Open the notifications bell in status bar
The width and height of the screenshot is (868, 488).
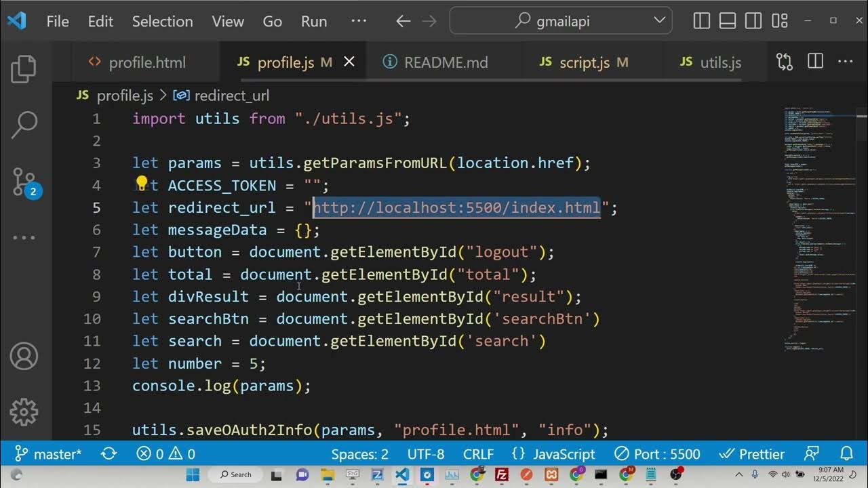point(846,453)
